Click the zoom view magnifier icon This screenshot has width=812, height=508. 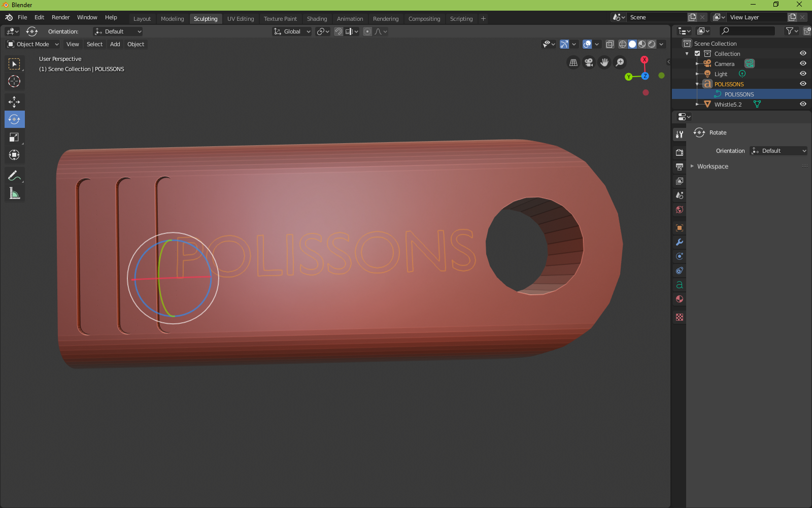[x=620, y=62]
